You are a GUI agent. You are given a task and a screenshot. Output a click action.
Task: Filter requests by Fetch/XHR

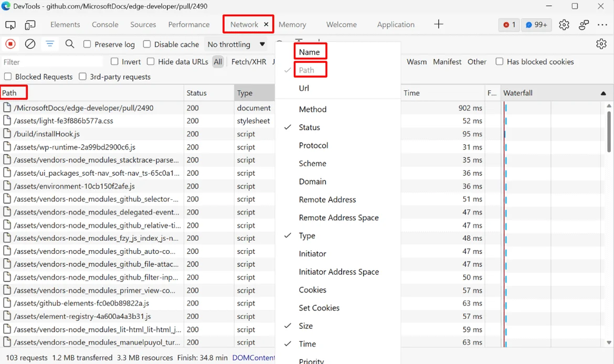point(249,61)
